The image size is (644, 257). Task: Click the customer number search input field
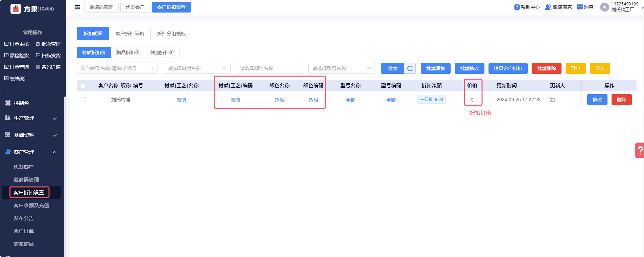tap(113, 68)
